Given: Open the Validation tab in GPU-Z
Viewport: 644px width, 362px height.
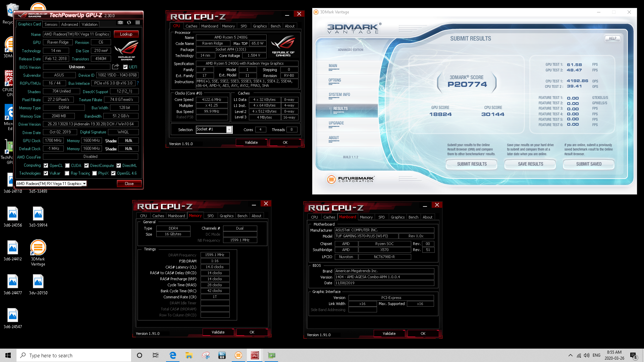Looking at the screenshot, I should coord(90,24).
